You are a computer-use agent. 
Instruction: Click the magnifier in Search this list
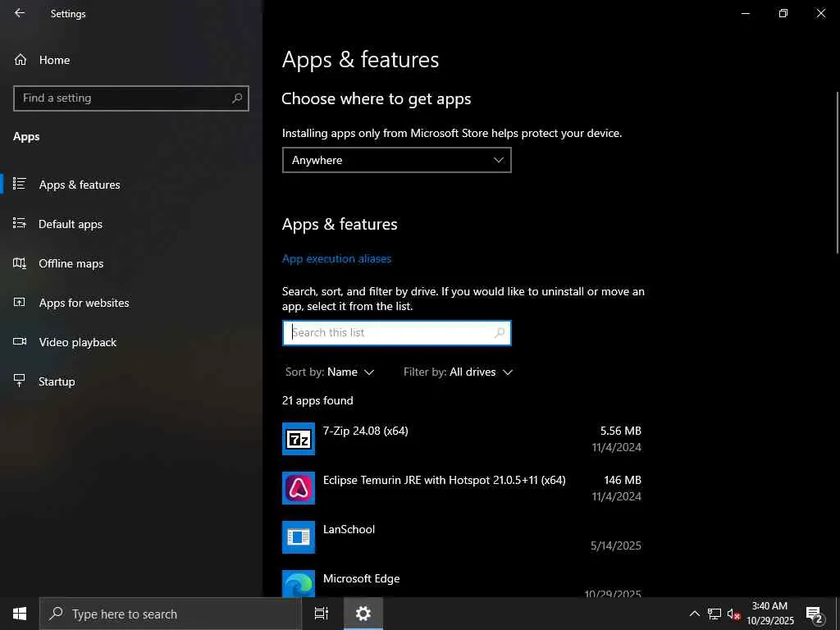[500, 333]
